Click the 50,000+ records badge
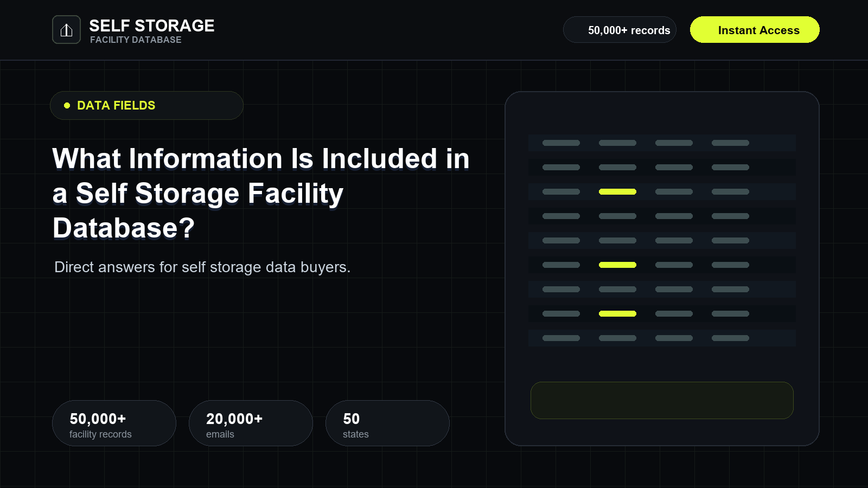 pyautogui.click(x=620, y=30)
